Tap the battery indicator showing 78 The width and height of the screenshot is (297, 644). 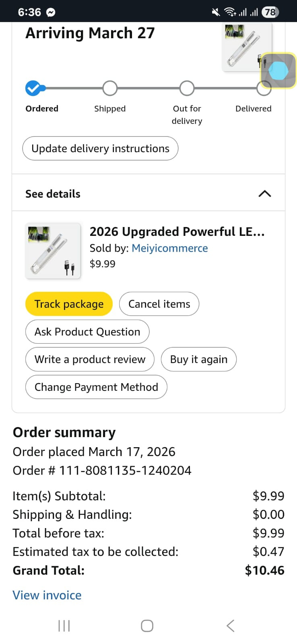(270, 12)
